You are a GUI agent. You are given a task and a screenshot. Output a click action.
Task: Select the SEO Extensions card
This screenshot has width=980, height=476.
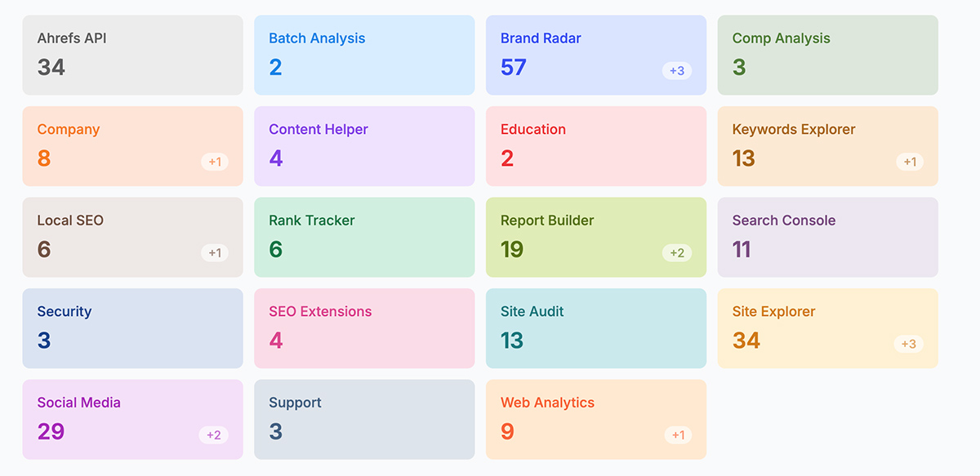click(364, 328)
